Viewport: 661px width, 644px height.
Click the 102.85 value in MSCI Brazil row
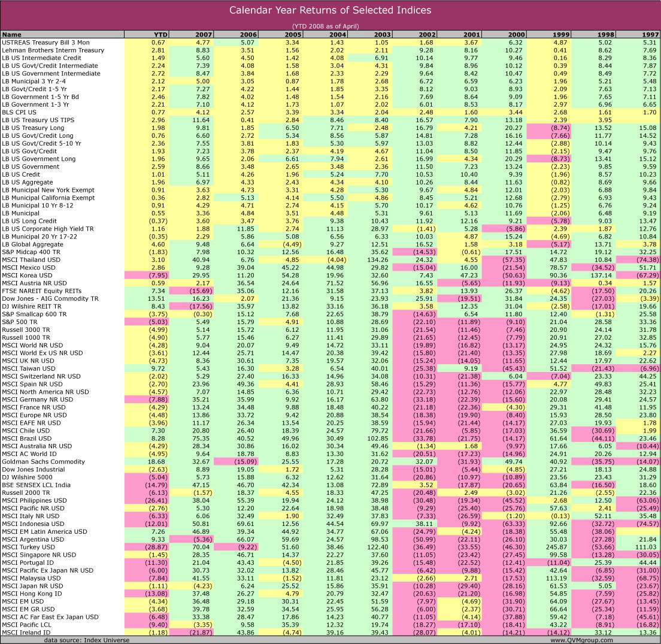tap(378, 438)
